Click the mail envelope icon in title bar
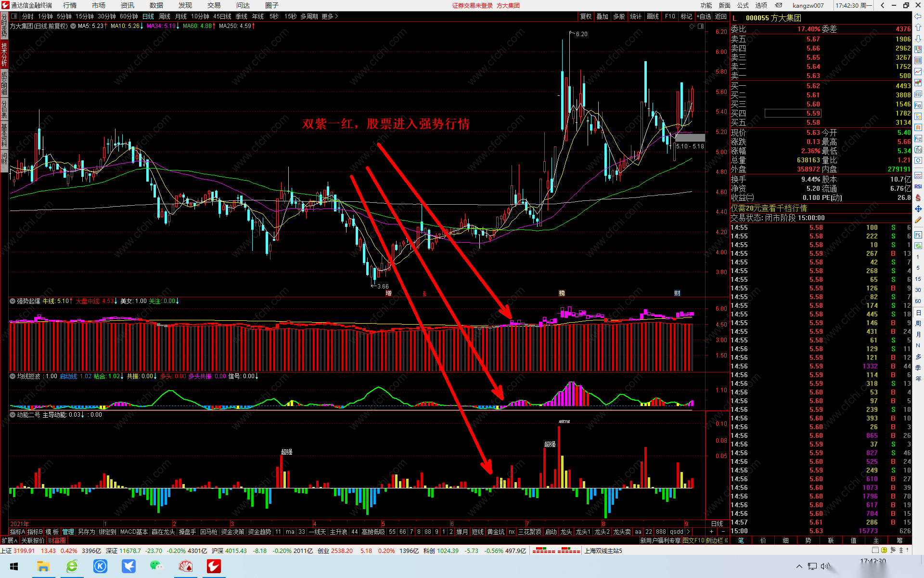This screenshot has width=924, height=578. pyautogui.click(x=779, y=5)
